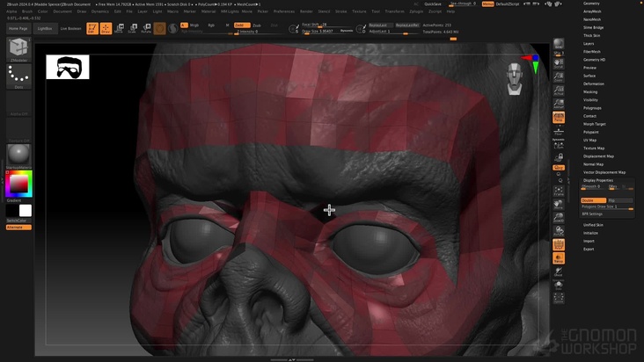The height and width of the screenshot is (362, 644).
Task: Open the StartupMaterial material selector
Action: 18,155
